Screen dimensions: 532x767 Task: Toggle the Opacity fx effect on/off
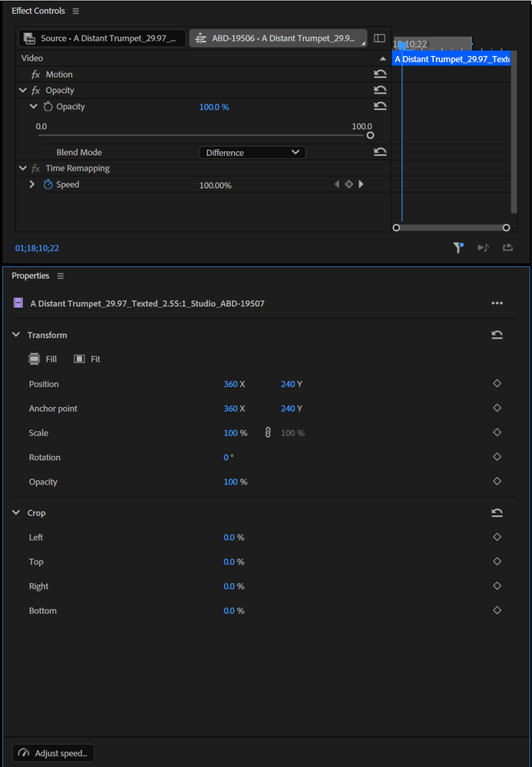click(35, 91)
